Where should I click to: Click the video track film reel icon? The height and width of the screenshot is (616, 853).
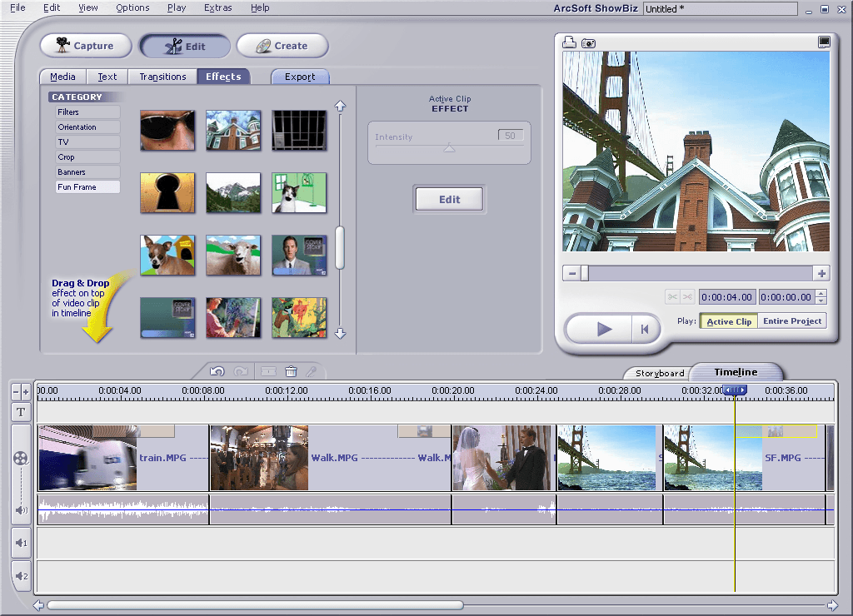(x=21, y=458)
